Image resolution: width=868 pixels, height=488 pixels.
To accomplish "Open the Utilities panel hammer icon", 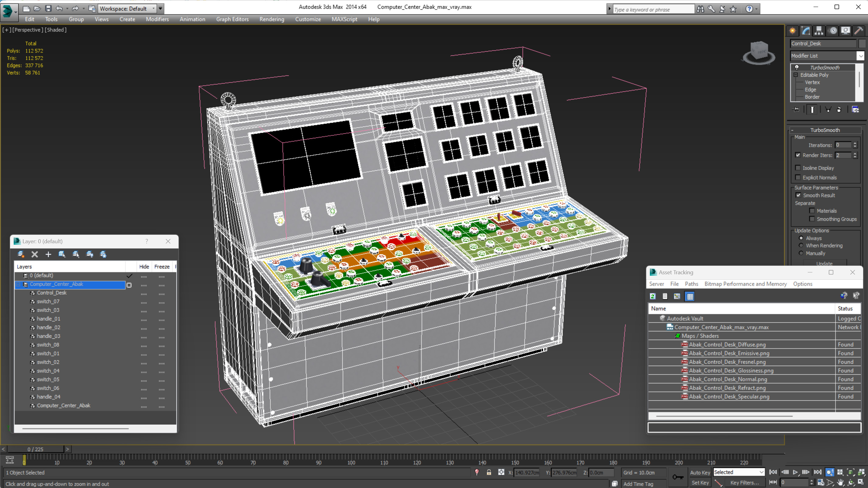I will 859,31.
